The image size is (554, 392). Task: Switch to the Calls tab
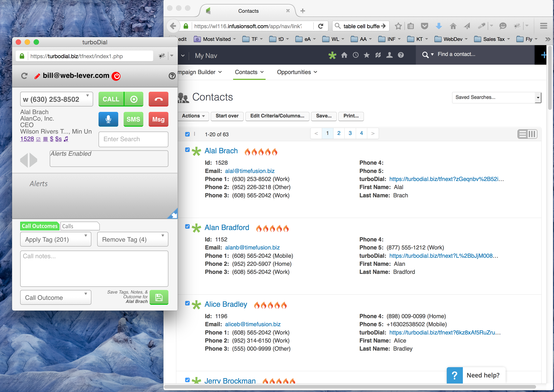click(79, 226)
